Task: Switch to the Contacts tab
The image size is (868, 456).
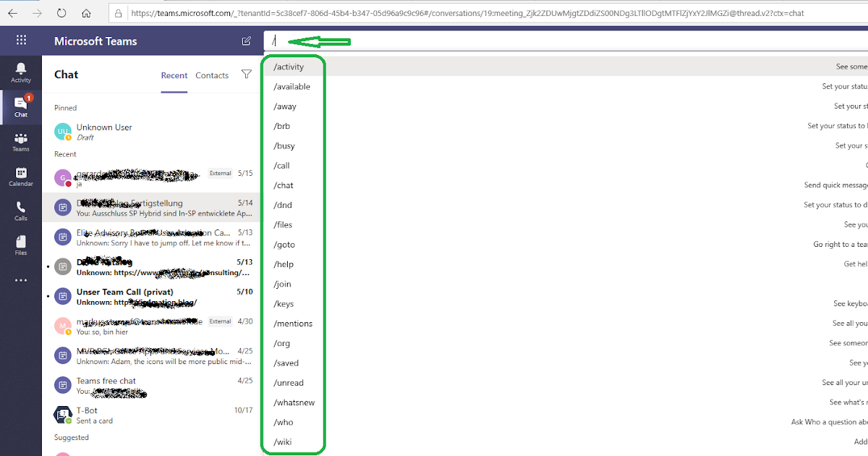Action: coord(211,75)
